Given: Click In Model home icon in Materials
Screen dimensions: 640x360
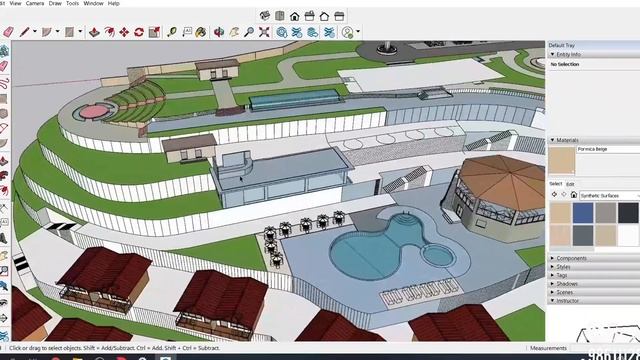Looking at the screenshot, I should 573,195.
